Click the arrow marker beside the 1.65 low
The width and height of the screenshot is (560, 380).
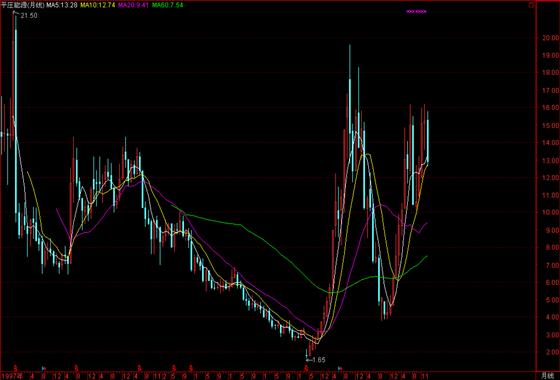[x=309, y=360]
